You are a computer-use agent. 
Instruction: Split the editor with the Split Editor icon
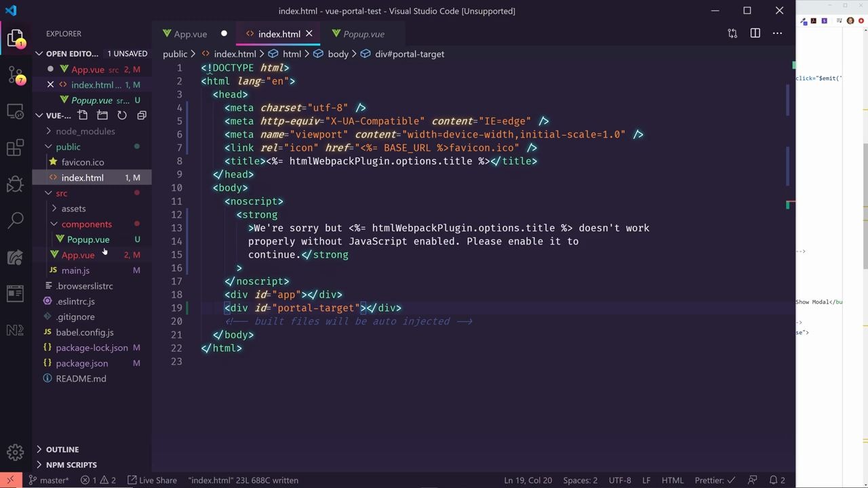tap(755, 33)
